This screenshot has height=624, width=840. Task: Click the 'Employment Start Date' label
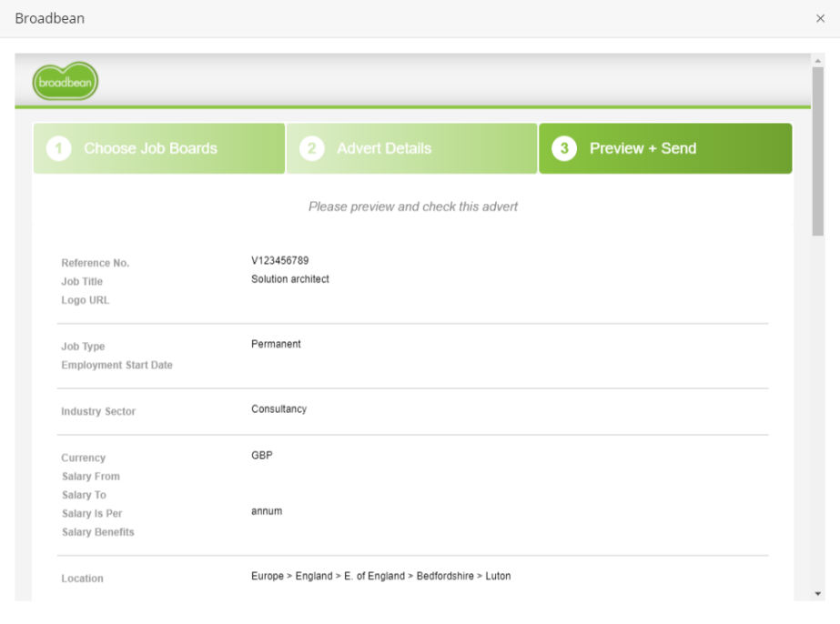116,365
